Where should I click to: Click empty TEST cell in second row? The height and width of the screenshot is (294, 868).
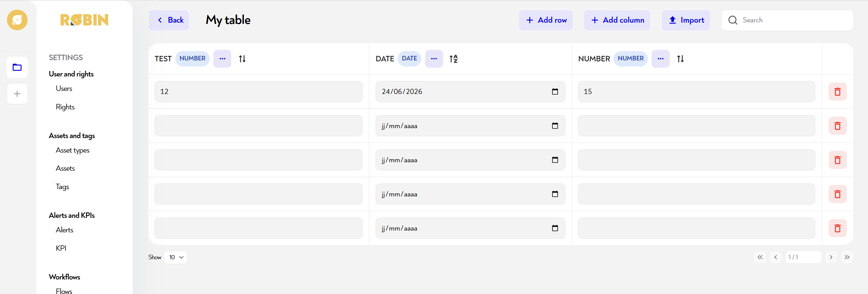pyautogui.click(x=258, y=126)
